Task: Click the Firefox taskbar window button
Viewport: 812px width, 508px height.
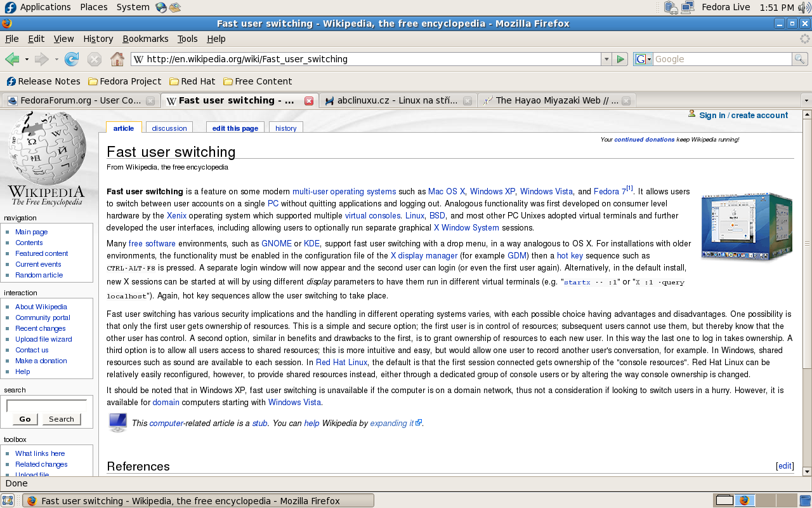Action: click(x=198, y=500)
